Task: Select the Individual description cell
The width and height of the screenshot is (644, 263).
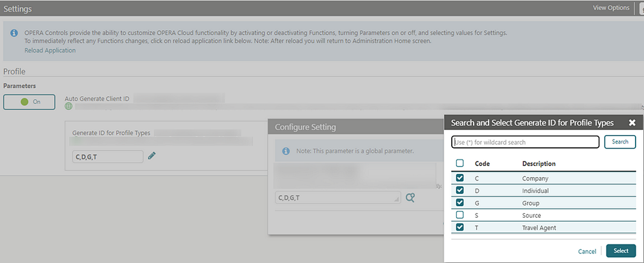Action: point(535,191)
